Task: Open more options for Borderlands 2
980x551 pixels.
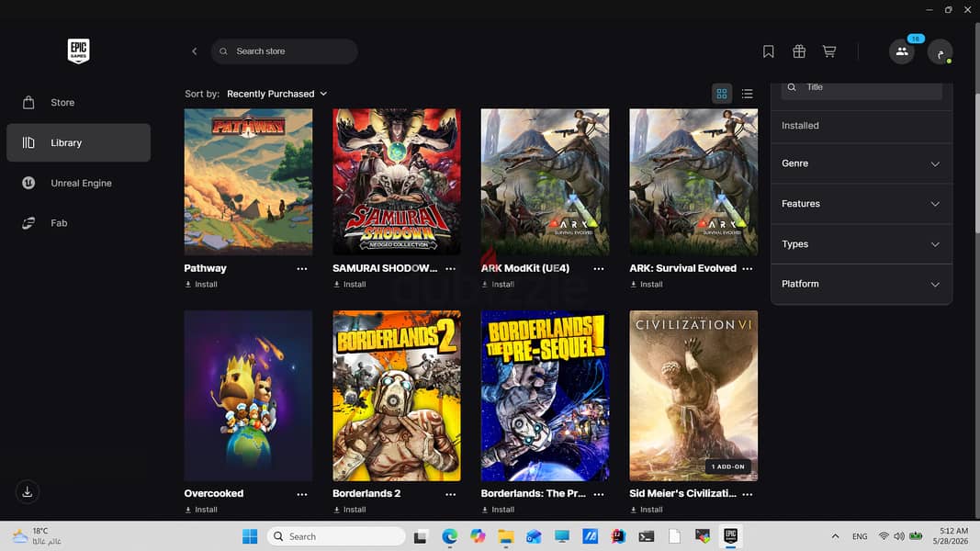Action: tap(450, 494)
